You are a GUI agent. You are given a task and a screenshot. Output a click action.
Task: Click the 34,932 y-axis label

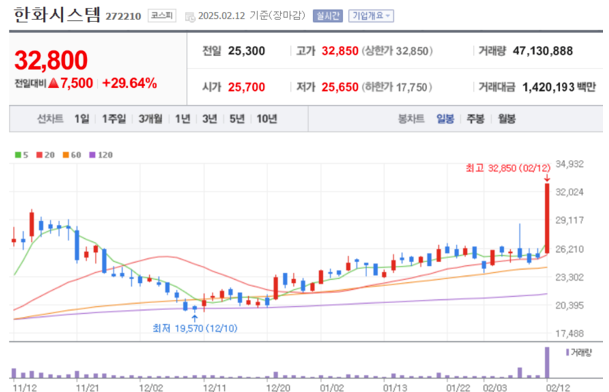tap(569, 164)
